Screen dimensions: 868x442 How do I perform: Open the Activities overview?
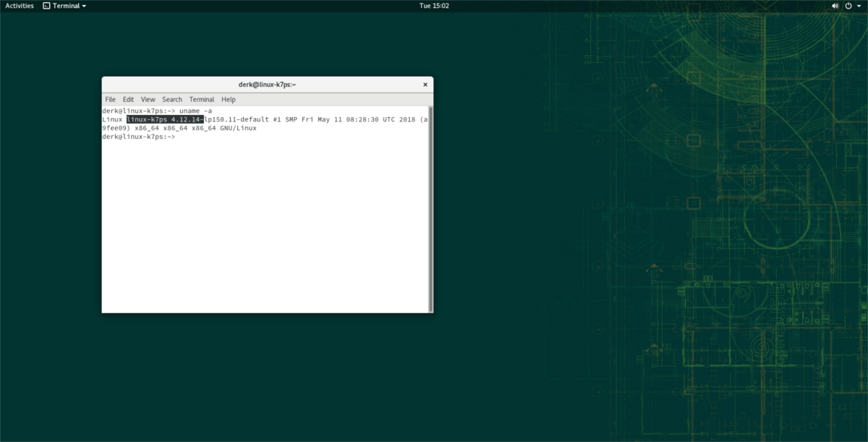coord(20,6)
